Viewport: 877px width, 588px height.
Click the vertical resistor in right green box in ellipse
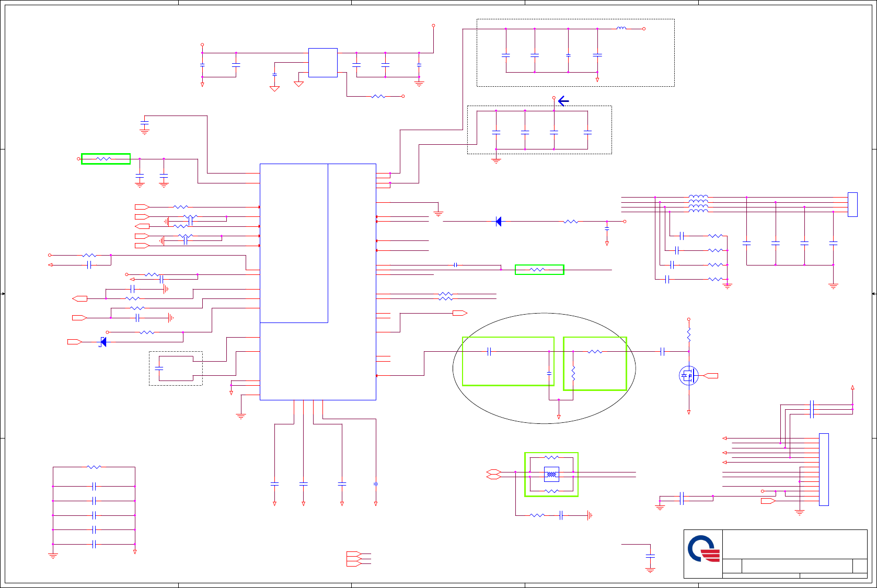[x=573, y=373]
